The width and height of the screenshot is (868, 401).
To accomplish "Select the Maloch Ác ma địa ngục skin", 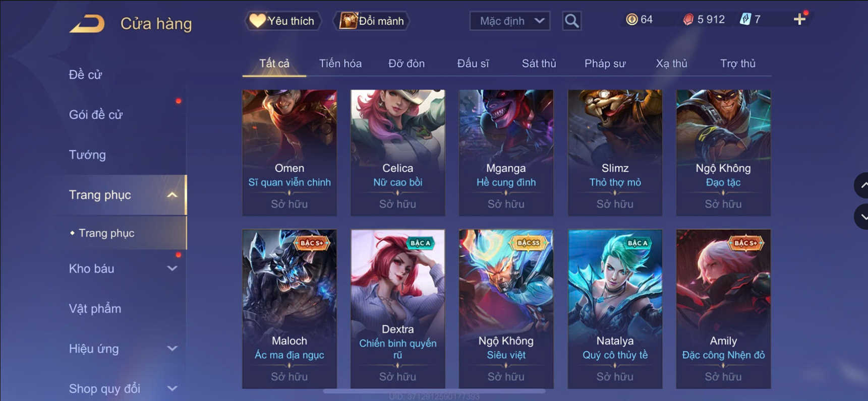I will point(290,309).
